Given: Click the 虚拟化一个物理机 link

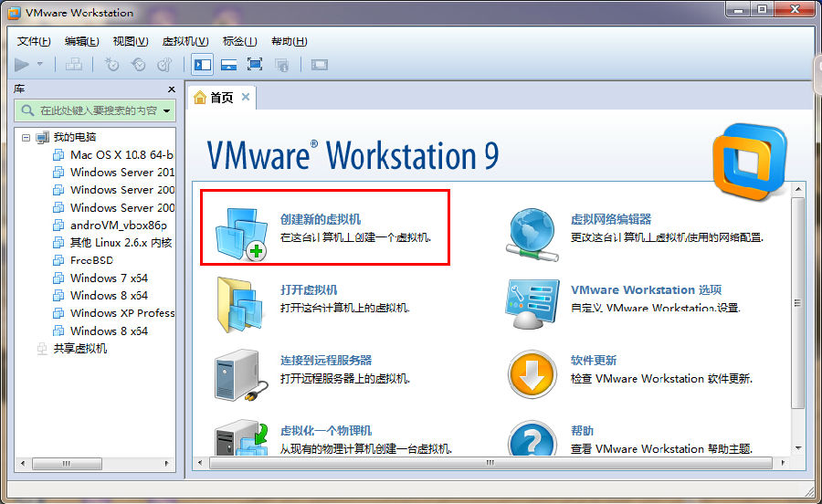Looking at the screenshot, I should point(326,431).
